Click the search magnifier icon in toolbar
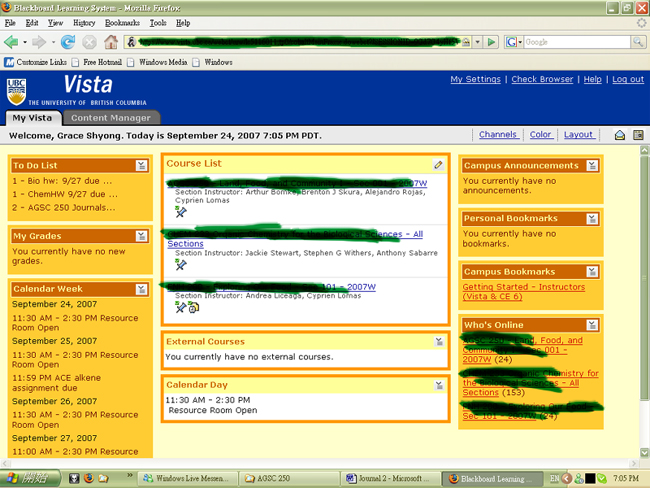 click(x=638, y=42)
